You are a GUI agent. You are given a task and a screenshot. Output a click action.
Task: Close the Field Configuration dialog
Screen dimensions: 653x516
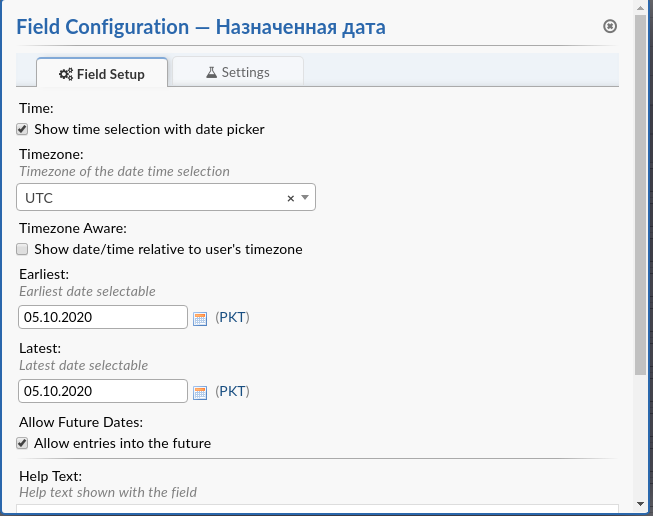pos(610,26)
